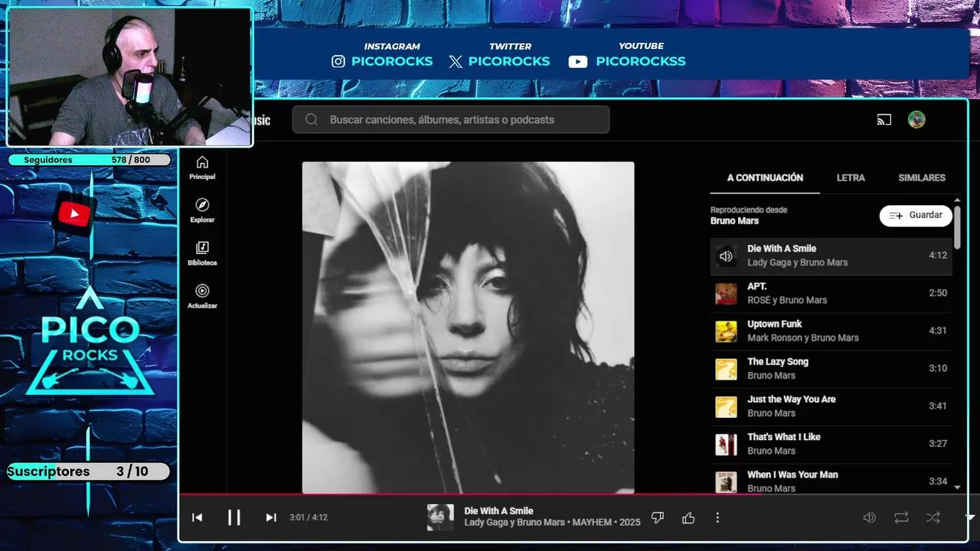Viewport: 980px width, 551px height.
Task: Toggle repeat mode
Action: point(901,518)
